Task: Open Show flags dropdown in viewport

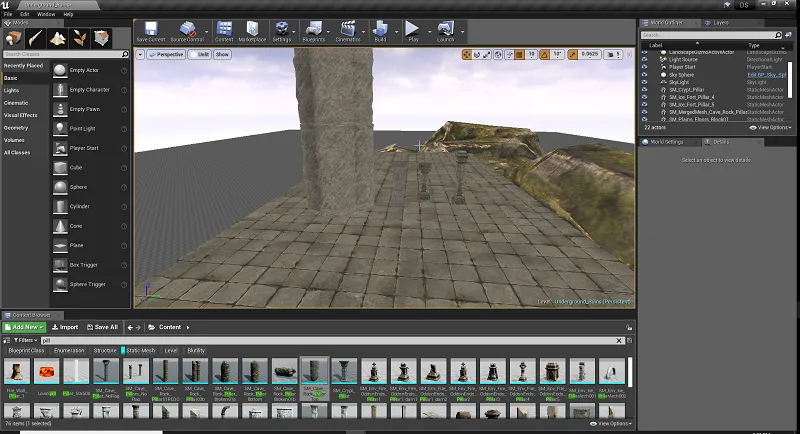Action: coord(222,55)
